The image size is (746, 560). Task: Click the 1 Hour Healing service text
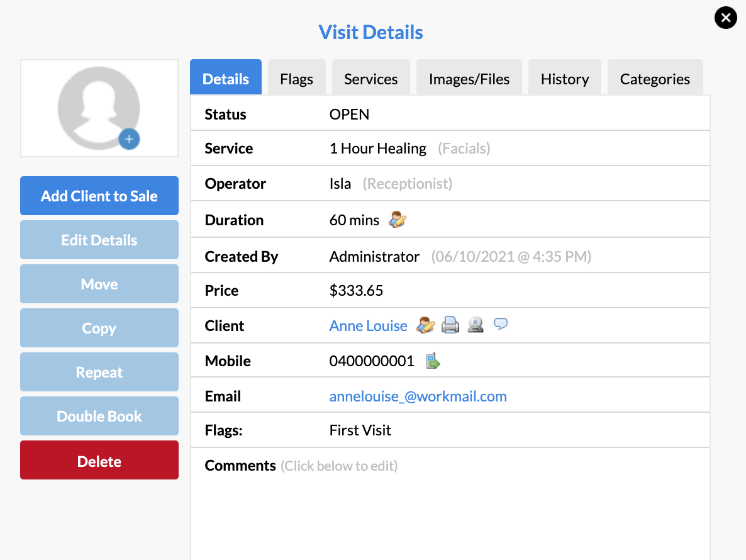click(x=378, y=148)
